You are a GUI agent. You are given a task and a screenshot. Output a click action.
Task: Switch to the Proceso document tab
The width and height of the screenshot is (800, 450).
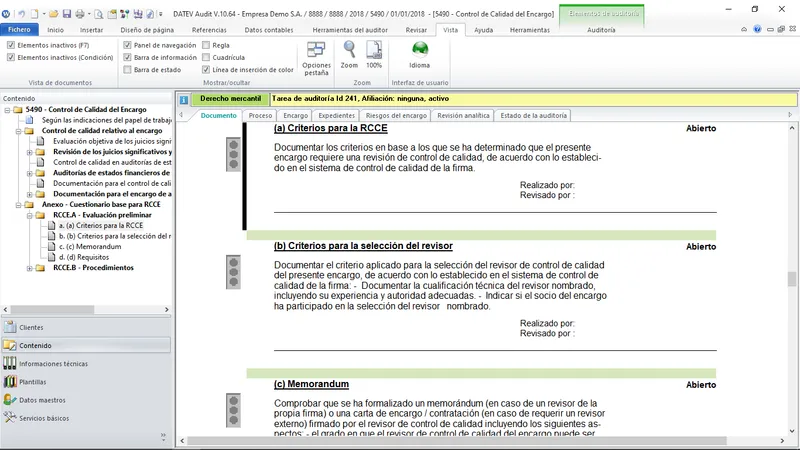260,116
